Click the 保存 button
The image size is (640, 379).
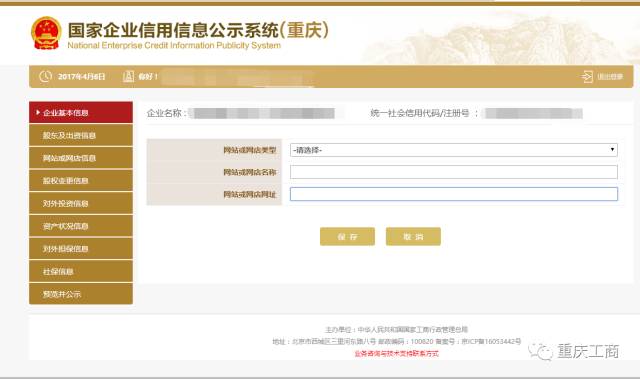click(x=347, y=237)
